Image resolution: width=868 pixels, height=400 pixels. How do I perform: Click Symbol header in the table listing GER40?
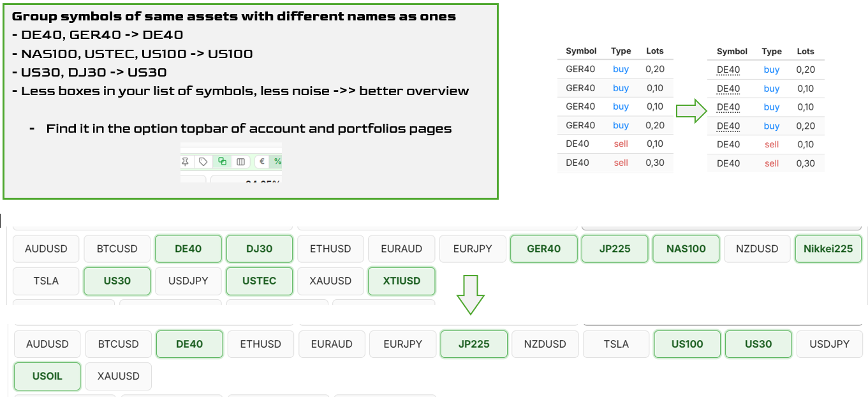point(581,51)
